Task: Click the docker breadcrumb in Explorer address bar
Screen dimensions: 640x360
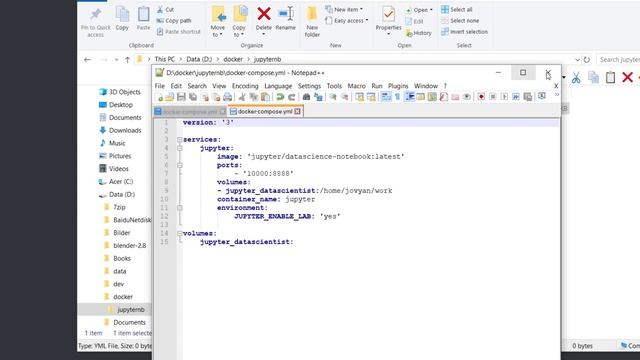Action: (233, 59)
